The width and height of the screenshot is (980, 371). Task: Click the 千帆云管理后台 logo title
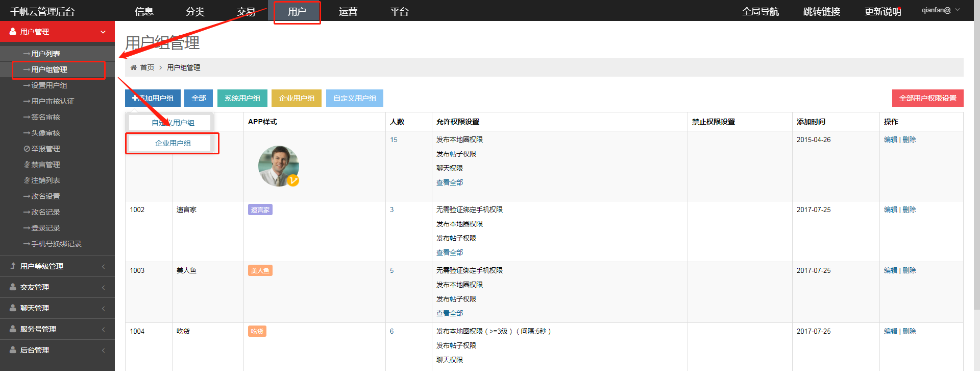(x=43, y=11)
